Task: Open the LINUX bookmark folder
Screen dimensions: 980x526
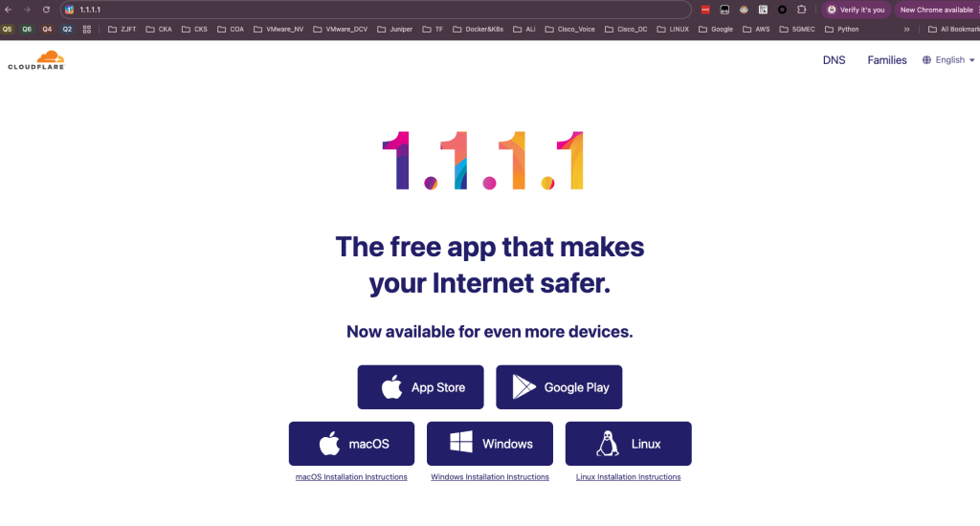Action: pyautogui.click(x=673, y=30)
